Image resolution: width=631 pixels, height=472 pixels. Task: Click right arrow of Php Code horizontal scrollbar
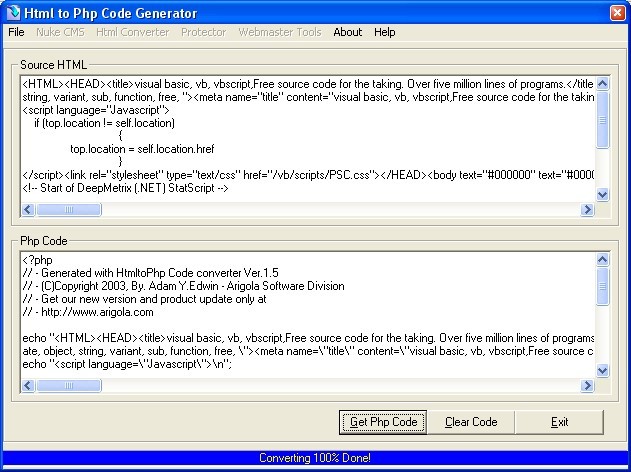coord(588,385)
